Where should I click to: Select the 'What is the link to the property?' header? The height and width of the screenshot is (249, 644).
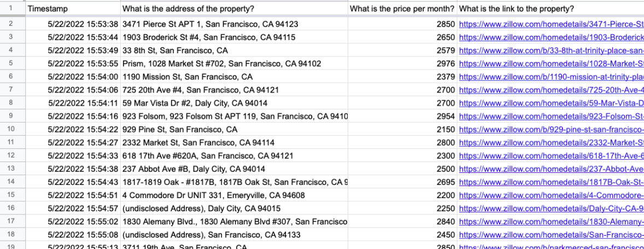pyautogui.click(x=551, y=9)
